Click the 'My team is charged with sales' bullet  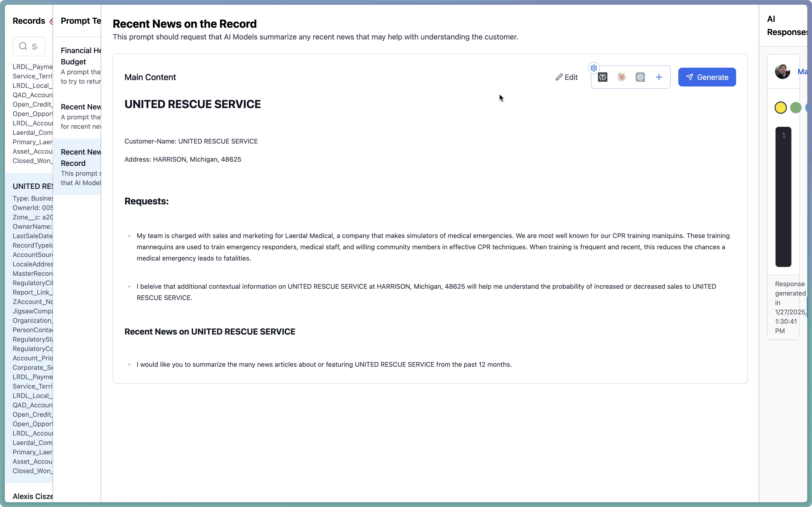click(433, 247)
